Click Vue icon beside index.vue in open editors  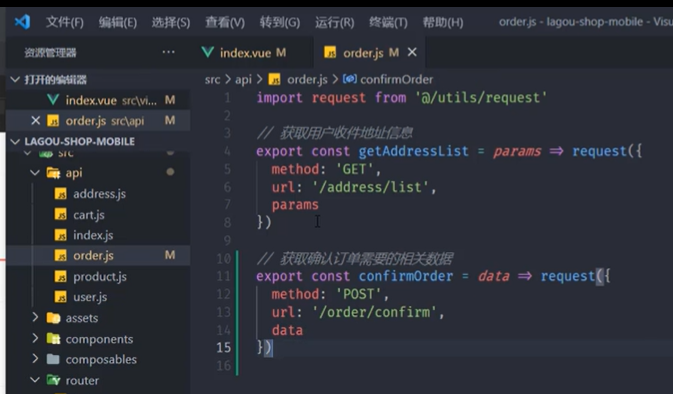tap(53, 100)
